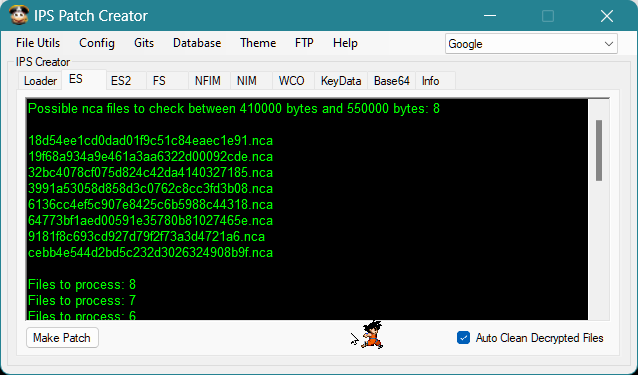Open the Base64 tab
The height and width of the screenshot is (375, 638).
(x=391, y=81)
